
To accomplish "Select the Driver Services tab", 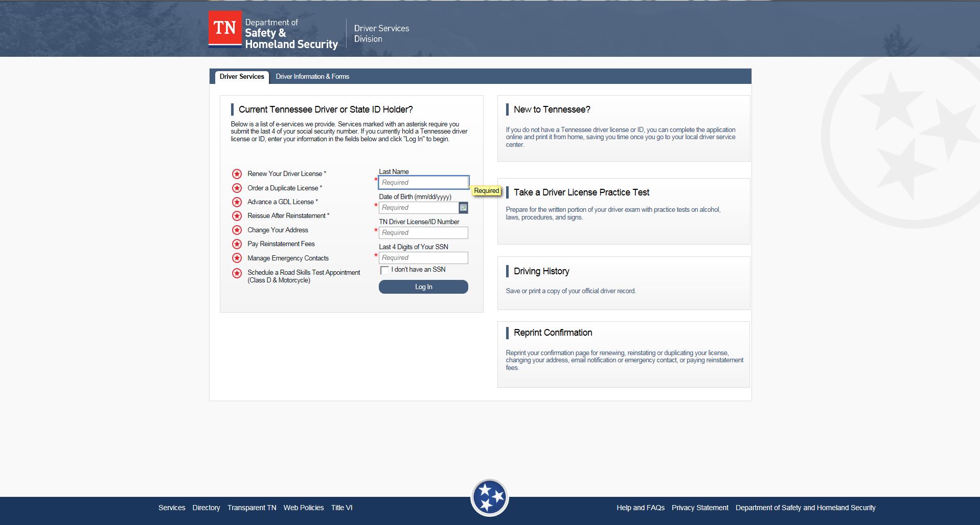I will point(242,77).
